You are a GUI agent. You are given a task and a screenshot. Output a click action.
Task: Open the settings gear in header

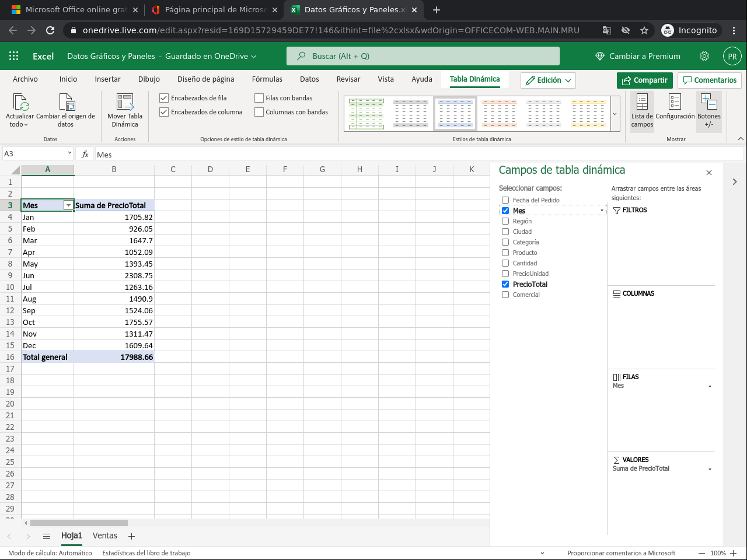[x=704, y=56]
